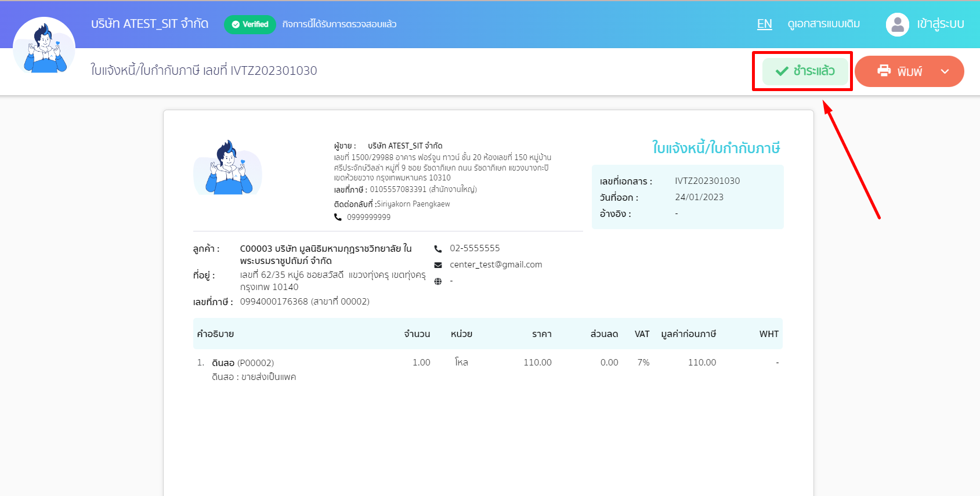Click the customer phone number 02-5555555
Viewport: 980px width, 496px height.
click(x=475, y=248)
